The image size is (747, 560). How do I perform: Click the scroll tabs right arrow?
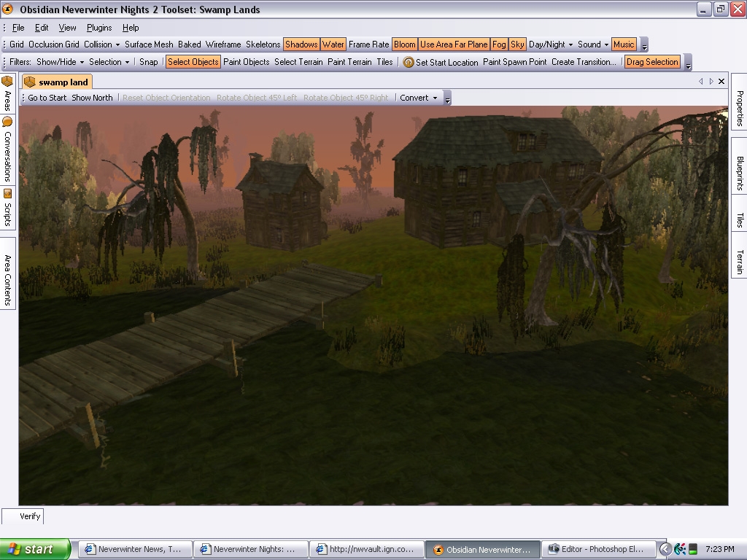point(711,82)
